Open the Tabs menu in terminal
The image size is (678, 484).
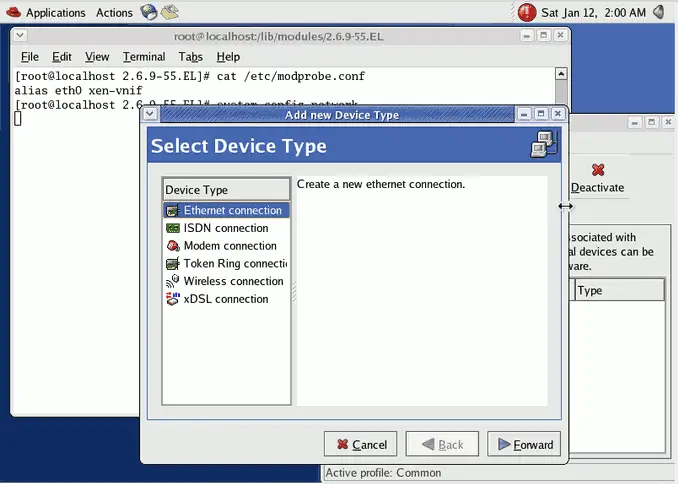[x=190, y=57]
